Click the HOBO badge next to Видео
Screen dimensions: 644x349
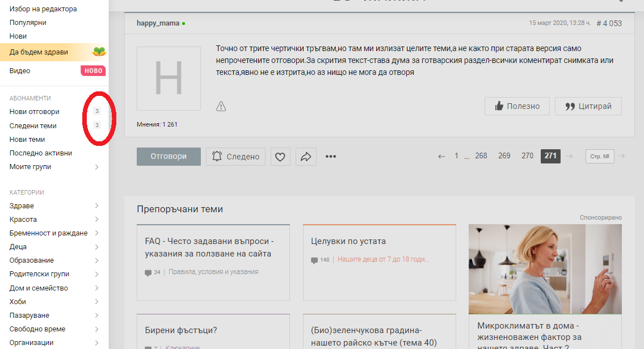coord(93,71)
